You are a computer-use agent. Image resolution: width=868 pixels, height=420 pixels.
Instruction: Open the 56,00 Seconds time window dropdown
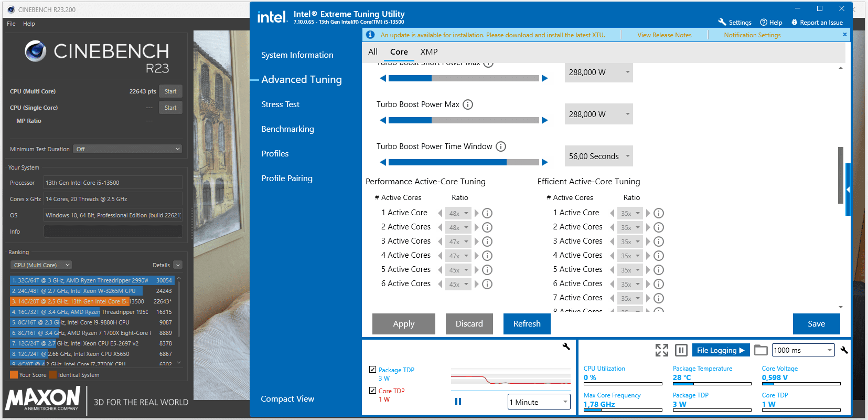tap(599, 156)
